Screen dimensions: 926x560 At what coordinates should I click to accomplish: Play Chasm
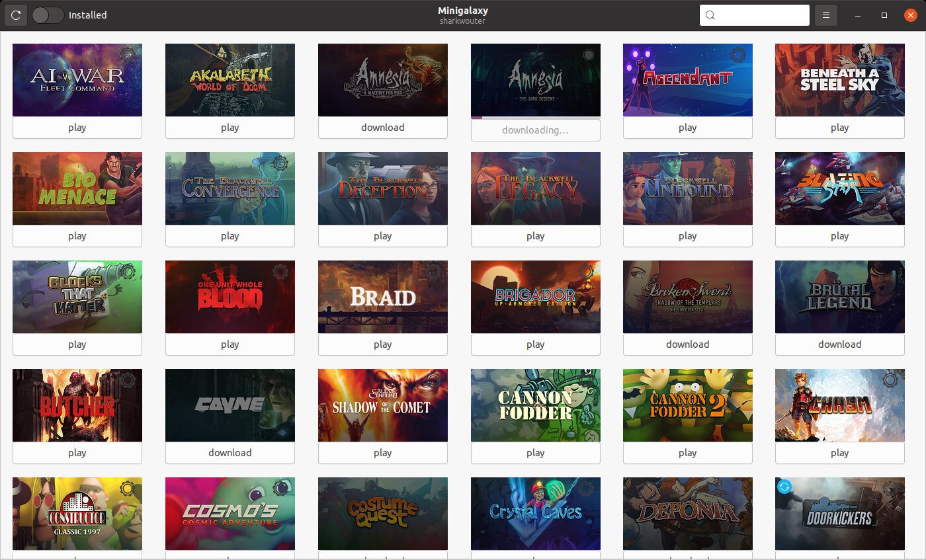pos(840,453)
